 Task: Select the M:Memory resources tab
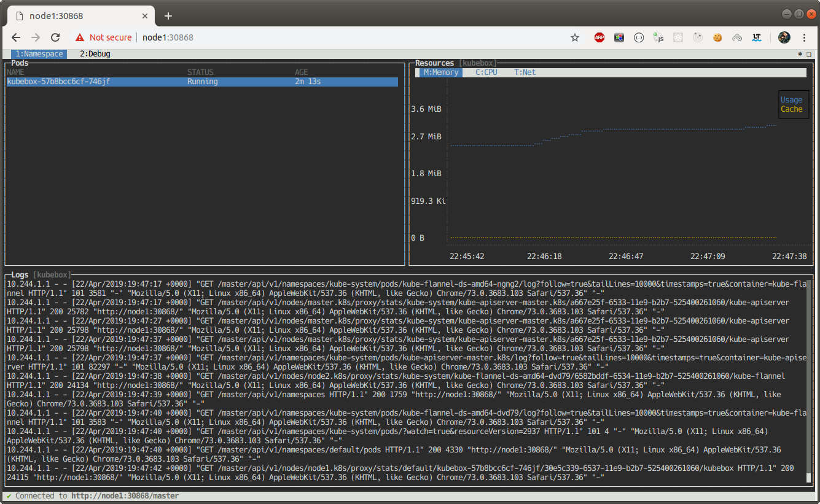[441, 72]
